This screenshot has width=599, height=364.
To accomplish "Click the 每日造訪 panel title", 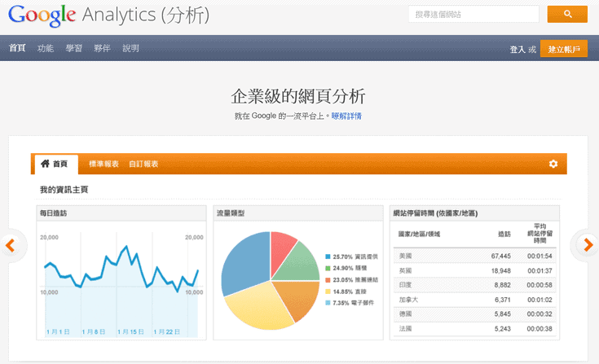I will [x=53, y=213].
